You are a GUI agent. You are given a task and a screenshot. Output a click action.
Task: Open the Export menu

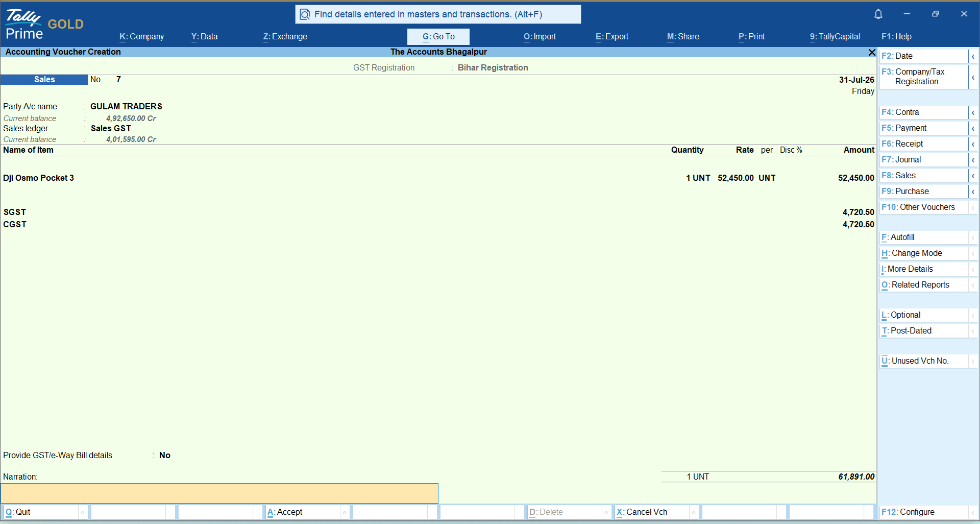(x=611, y=37)
